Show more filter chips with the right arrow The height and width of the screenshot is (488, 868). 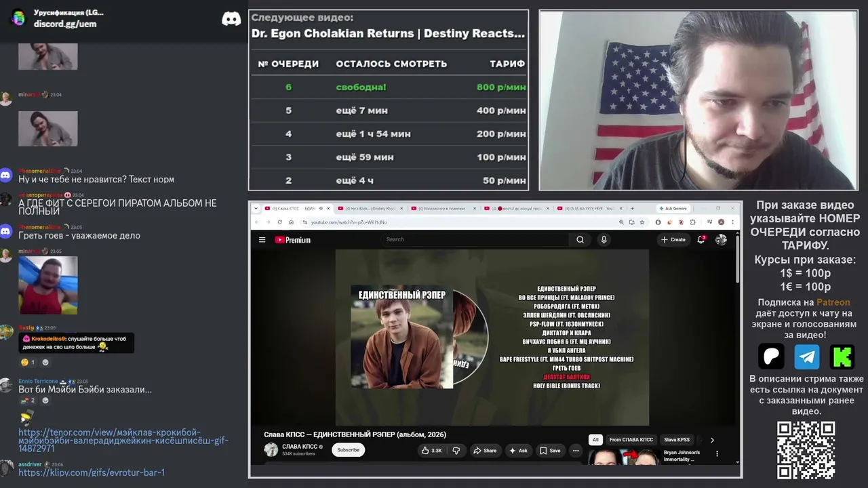point(712,440)
